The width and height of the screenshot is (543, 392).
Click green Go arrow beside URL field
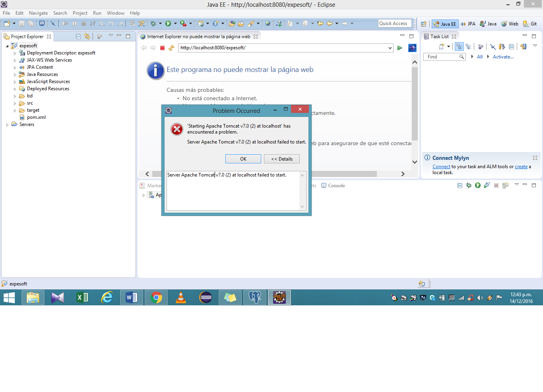click(400, 48)
